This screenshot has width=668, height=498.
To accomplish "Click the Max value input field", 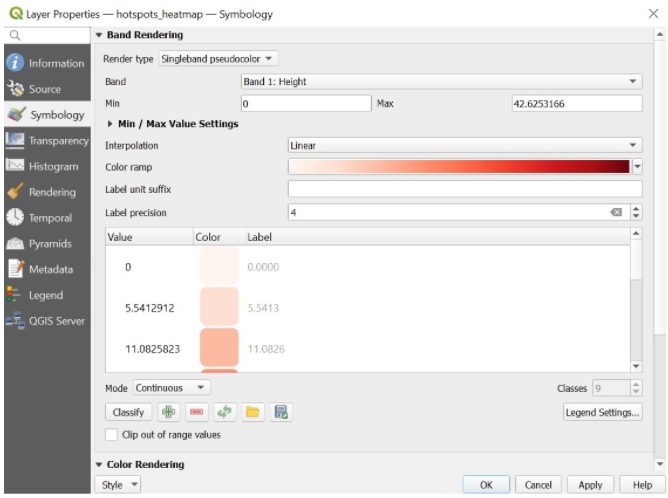I will (x=576, y=103).
